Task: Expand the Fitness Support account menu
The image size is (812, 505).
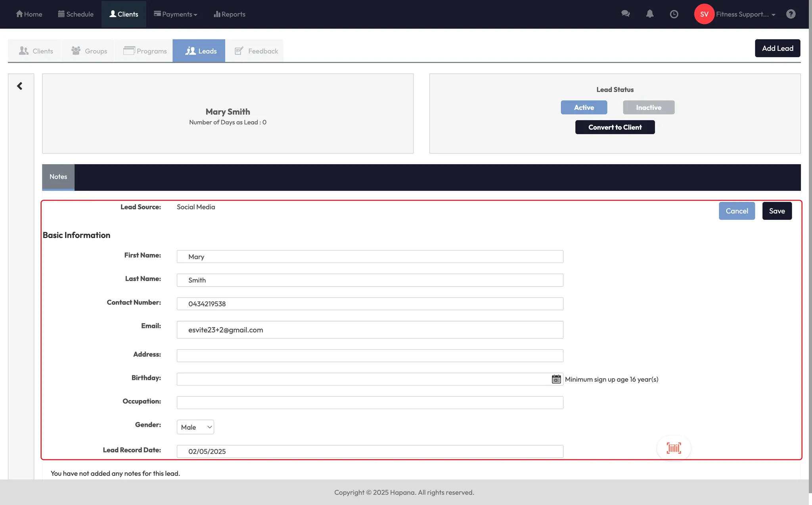Action: pos(745,14)
